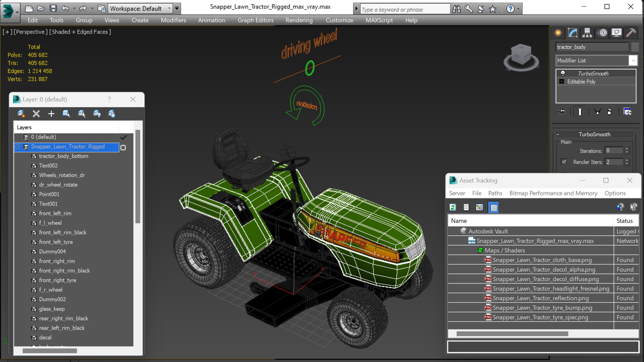Open Bitmap Performance and Memory menu
Screen dimensions: 644x362
(x=553, y=193)
